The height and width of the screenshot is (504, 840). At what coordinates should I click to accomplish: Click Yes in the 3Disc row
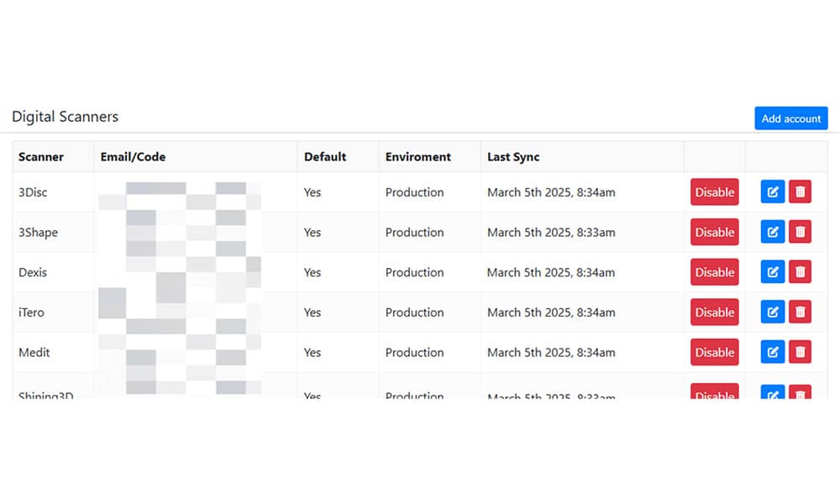click(312, 192)
